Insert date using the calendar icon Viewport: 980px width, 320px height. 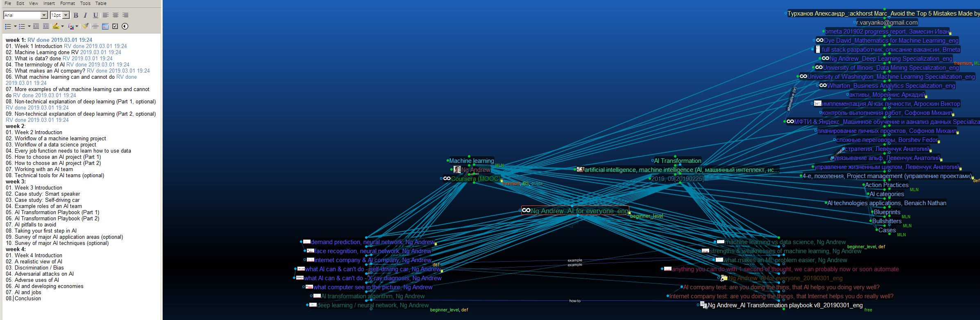click(x=105, y=26)
